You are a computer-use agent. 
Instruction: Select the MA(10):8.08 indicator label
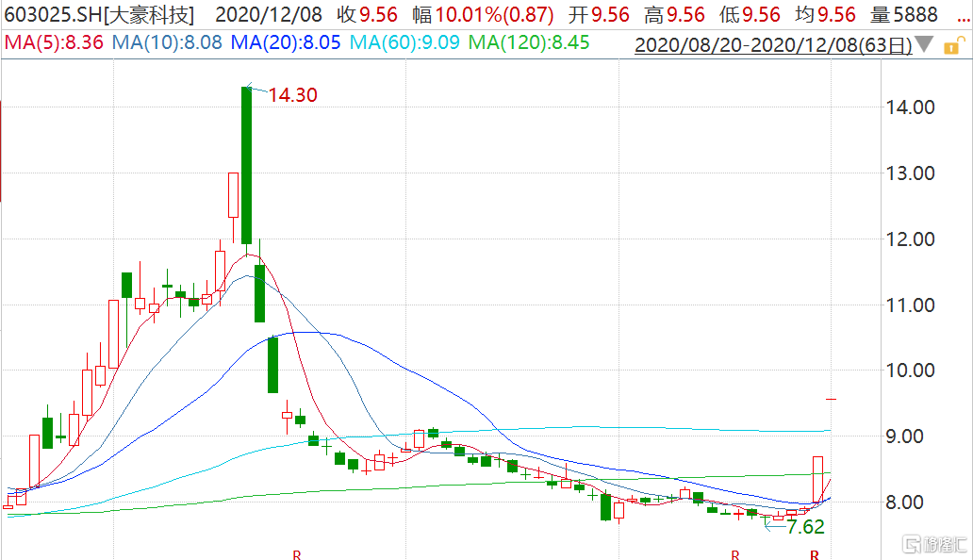tap(167, 42)
